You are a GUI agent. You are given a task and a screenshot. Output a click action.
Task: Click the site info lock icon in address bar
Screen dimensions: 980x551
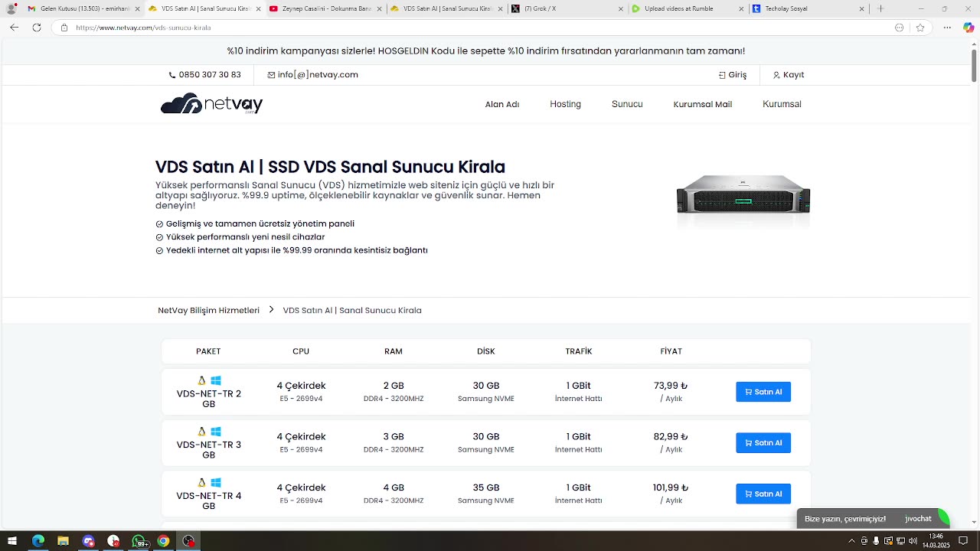pyautogui.click(x=64, y=28)
